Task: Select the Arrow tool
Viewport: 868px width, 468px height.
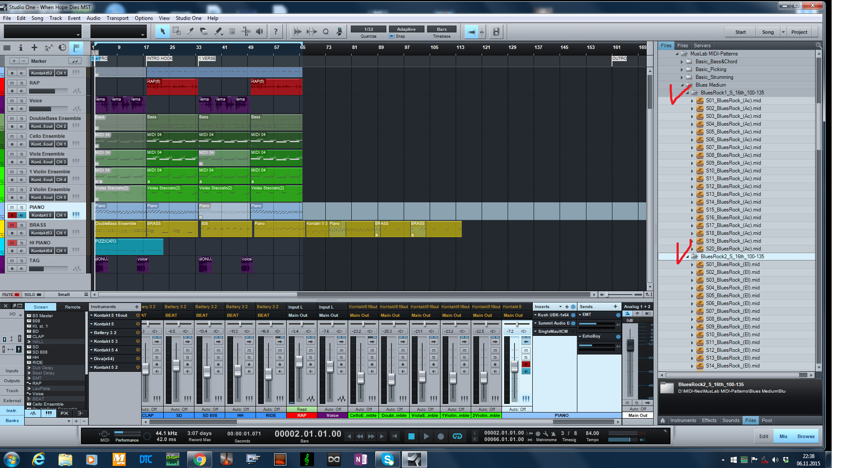Action: tap(162, 31)
